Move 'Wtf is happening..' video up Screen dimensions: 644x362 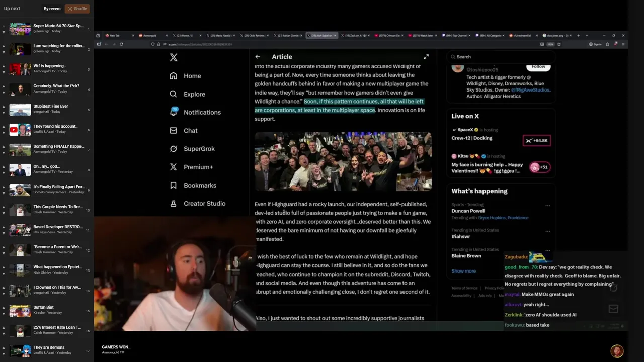(4, 66)
